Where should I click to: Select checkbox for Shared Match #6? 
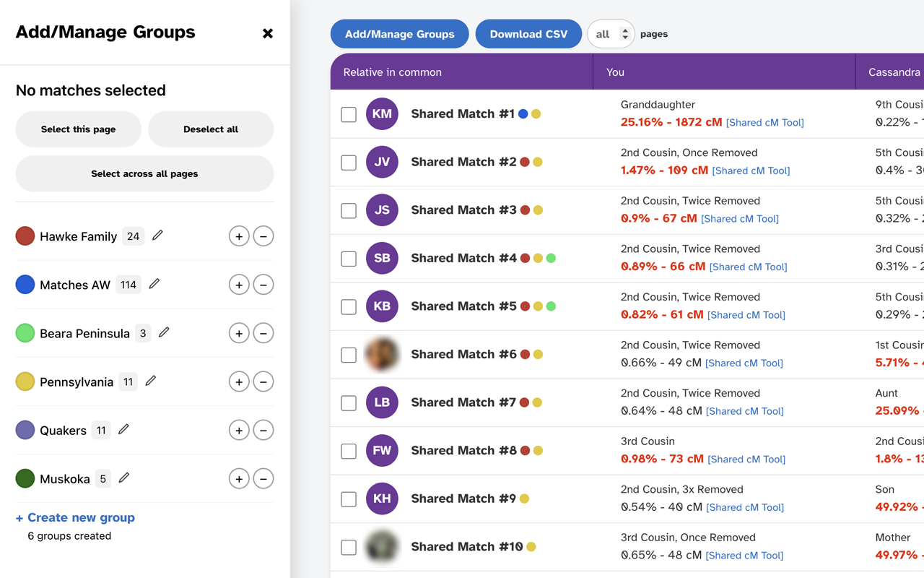(x=349, y=355)
